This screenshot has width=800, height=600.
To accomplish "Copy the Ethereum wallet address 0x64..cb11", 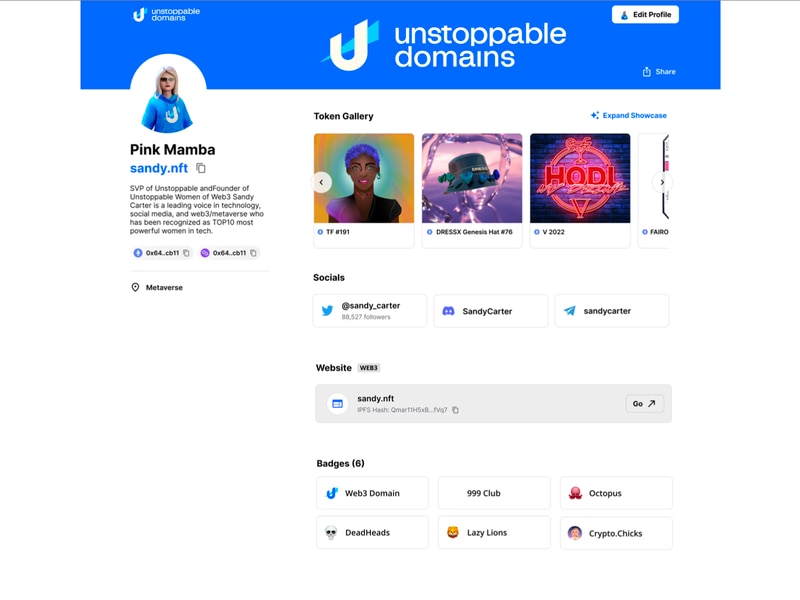I will [x=186, y=253].
